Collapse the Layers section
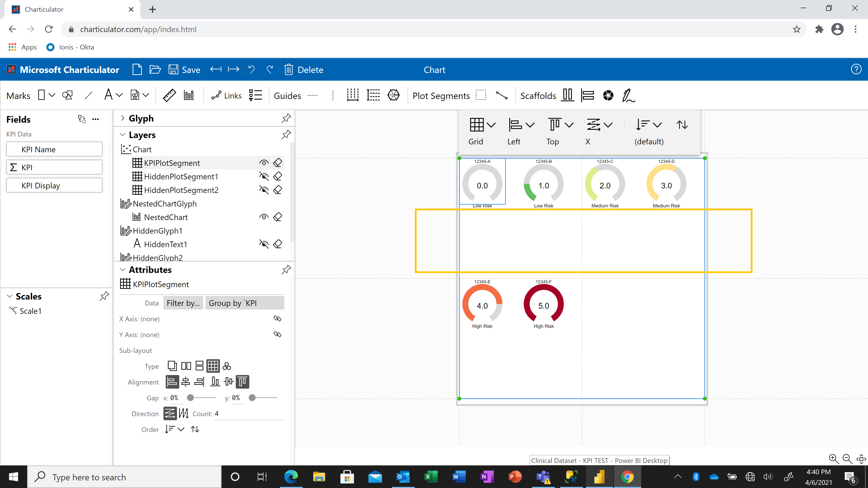The width and height of the screenshot is (868, 488). pos(123,135)
